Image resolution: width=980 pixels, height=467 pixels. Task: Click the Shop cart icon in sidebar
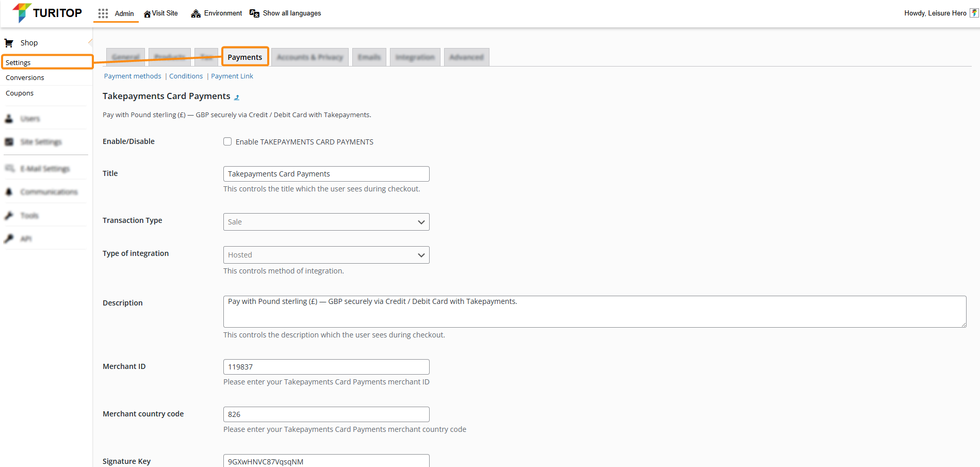pos(9,43)
